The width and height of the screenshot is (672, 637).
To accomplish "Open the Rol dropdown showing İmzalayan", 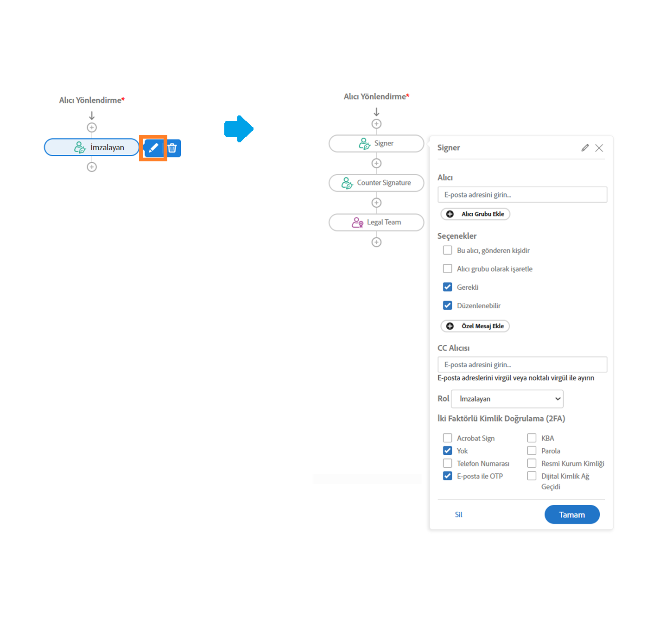I will (x=507, y=399).
